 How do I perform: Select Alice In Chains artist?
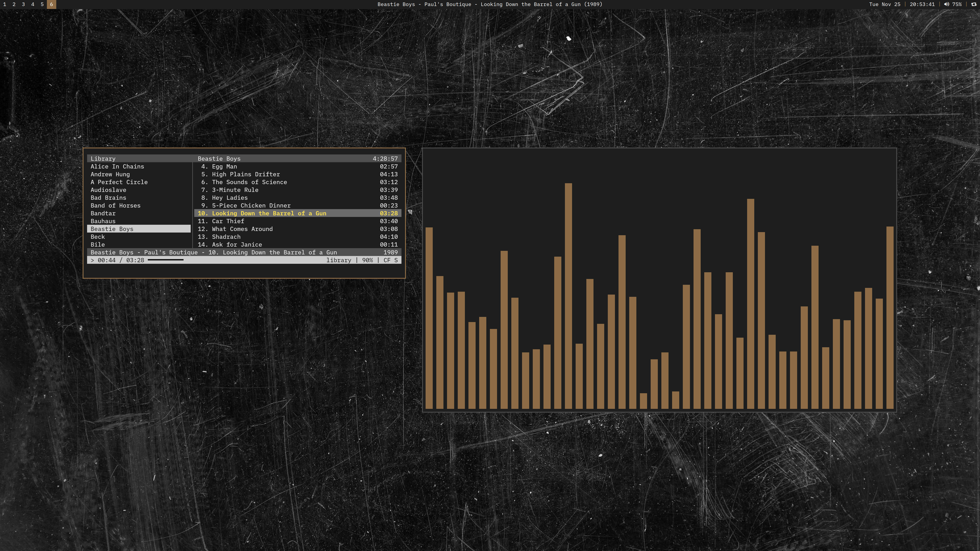point(117,166)
